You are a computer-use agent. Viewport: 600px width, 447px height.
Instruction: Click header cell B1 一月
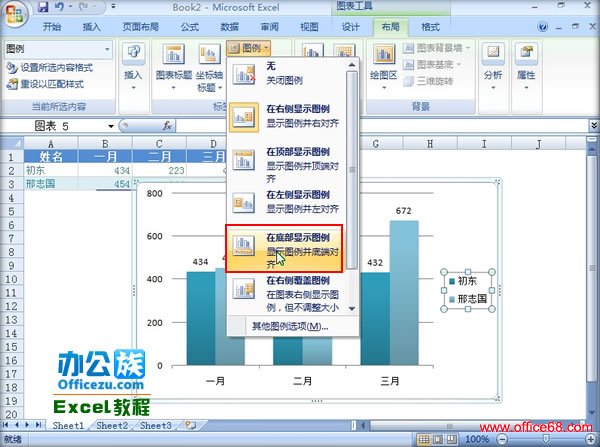[105, 157]
